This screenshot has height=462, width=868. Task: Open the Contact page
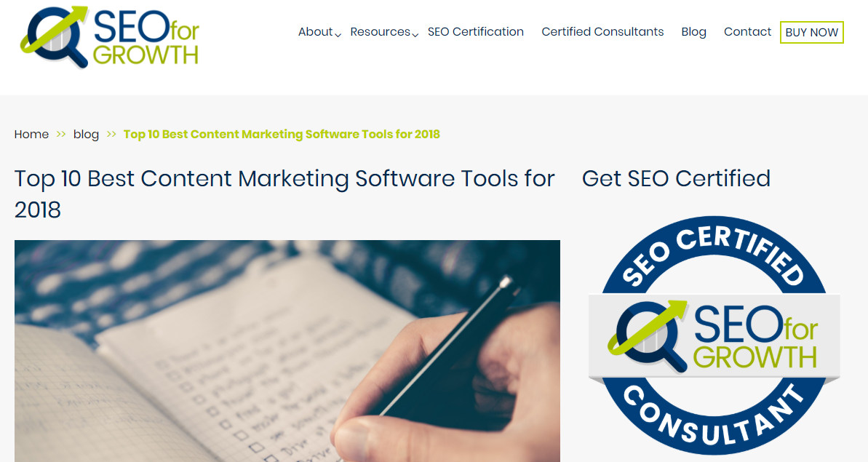pos(747,32)
